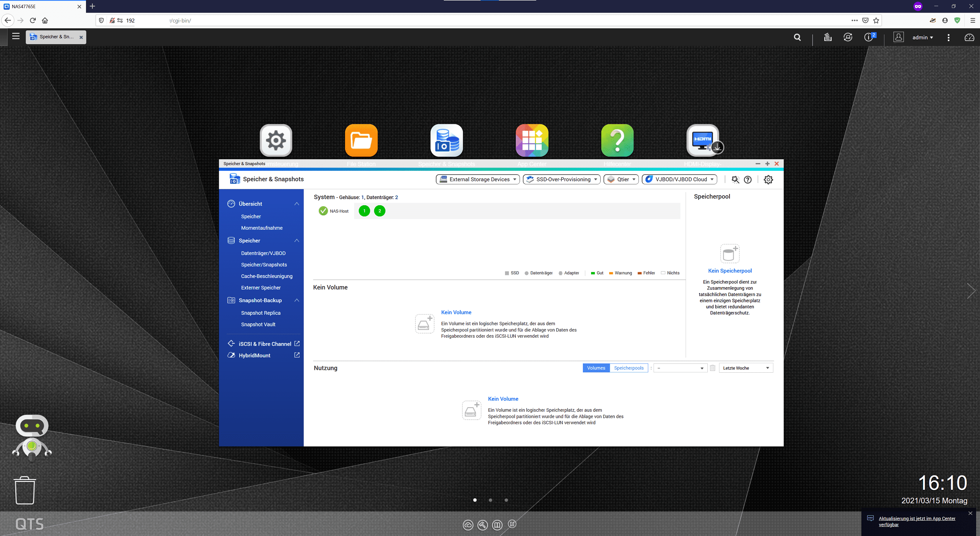Image resolution: width=980 pixels, height=536 pixels.
Task: Switch to the Volumes usage tab
Action: point(596,368)
